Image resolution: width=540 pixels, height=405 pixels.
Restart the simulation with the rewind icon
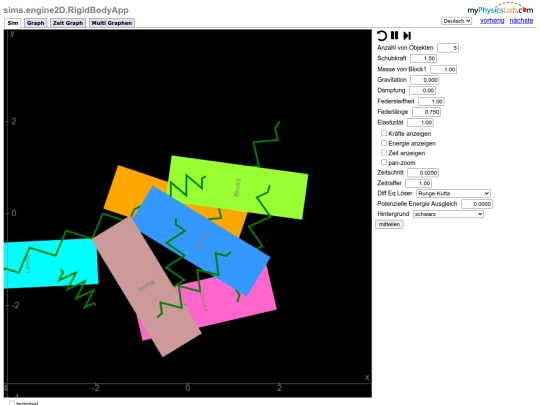tap(382, 35)
